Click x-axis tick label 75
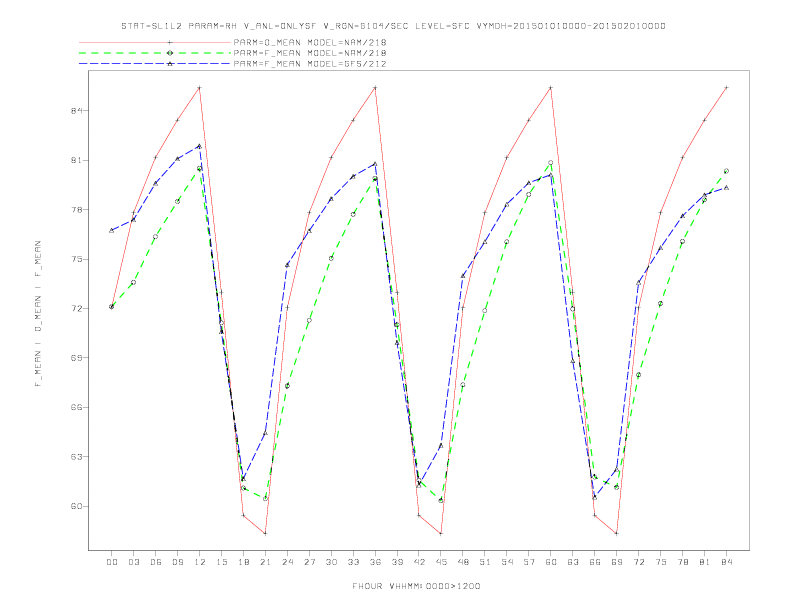The height and width of the screenshot is (612, 792). pyautogui.click(x=661, y=562)
